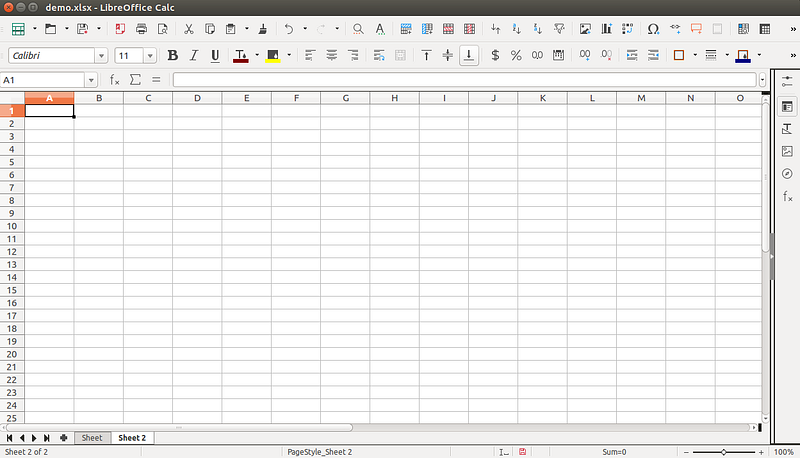The image size is (800, 458).
Task: Cut selection with scissors icon
Action: tap(189, 29)
